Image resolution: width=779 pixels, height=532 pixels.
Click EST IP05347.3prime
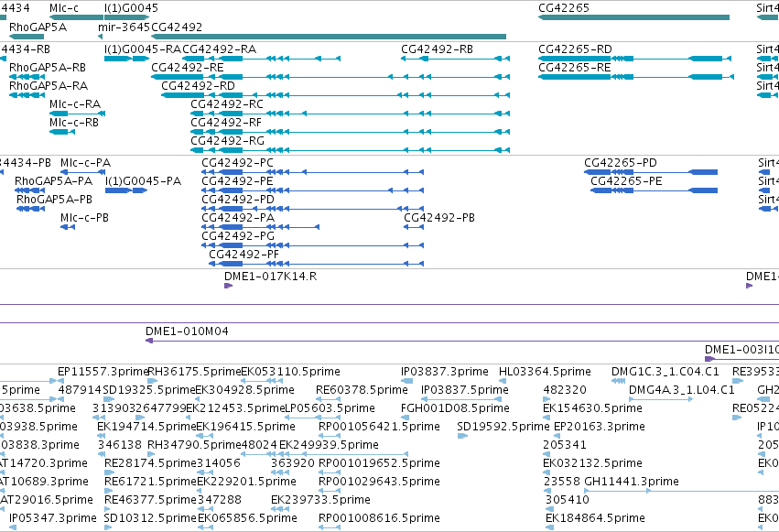click(53, 518)
